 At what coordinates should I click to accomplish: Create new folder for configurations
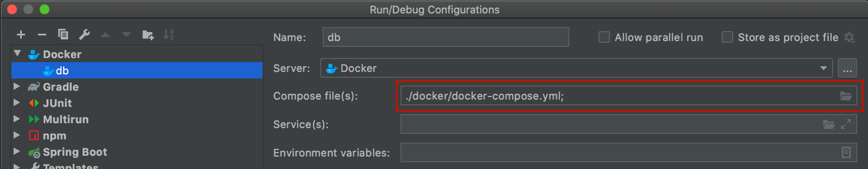tap(148, 34)
